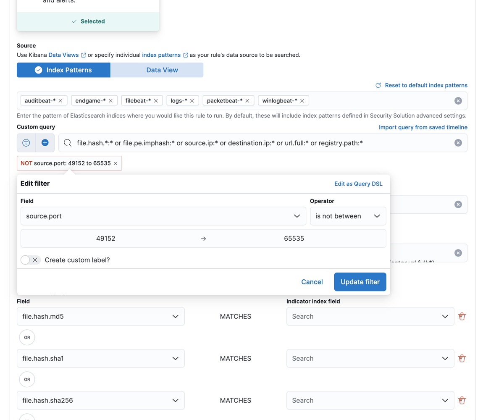Select the Index Patterns tab
This screenshot has height=420, width=504.
tap(63, 70)
